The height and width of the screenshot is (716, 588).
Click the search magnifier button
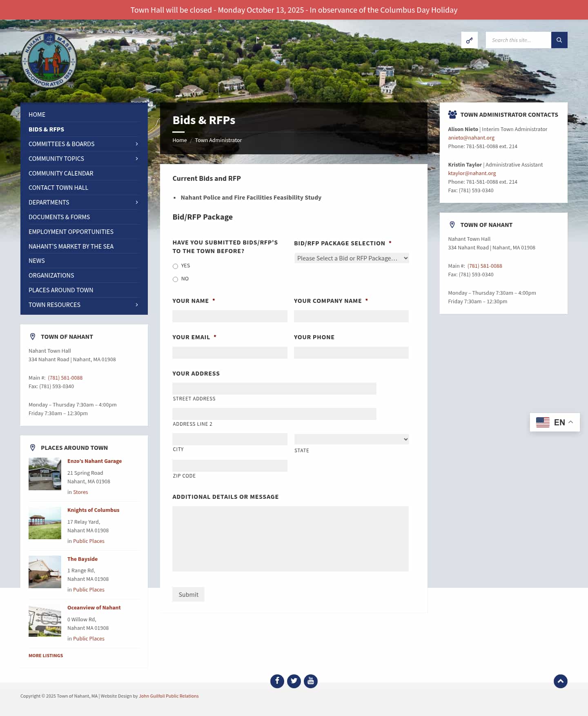(559, 40)
